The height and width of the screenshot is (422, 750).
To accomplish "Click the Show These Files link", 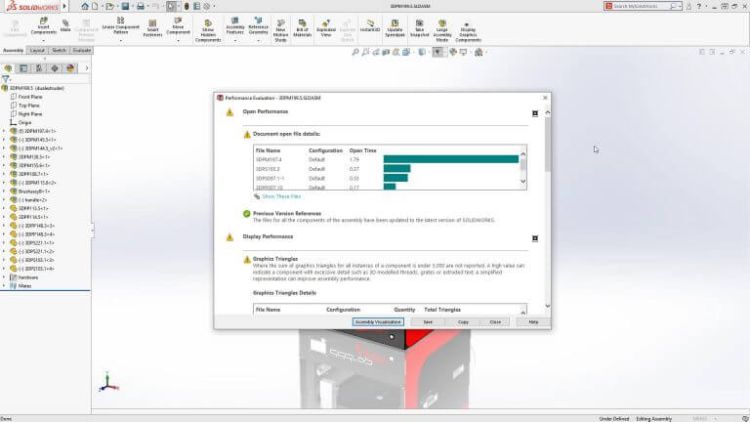I will (x=281, y=196).
